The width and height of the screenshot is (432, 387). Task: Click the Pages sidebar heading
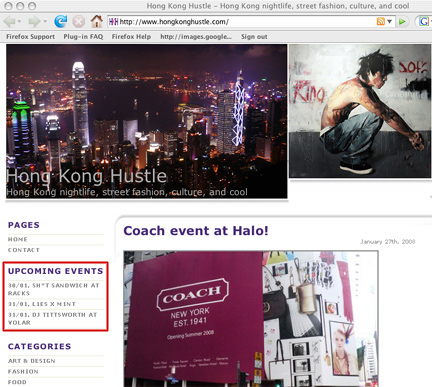point(24,225)
